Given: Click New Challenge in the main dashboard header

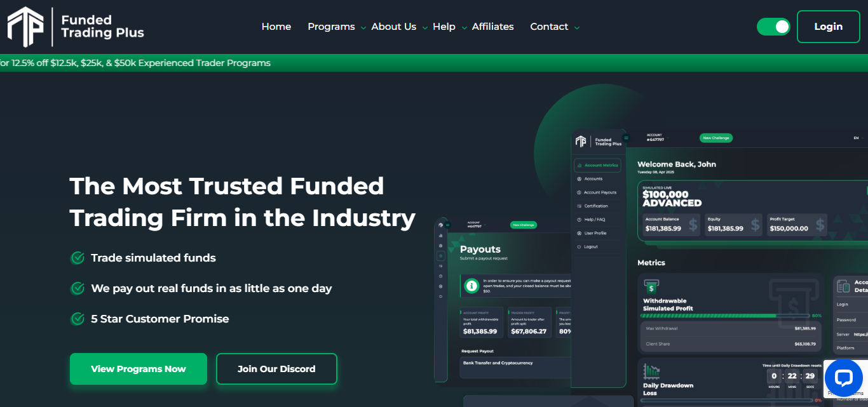Looking at the screenshot, I should click(x=716, y=138).
